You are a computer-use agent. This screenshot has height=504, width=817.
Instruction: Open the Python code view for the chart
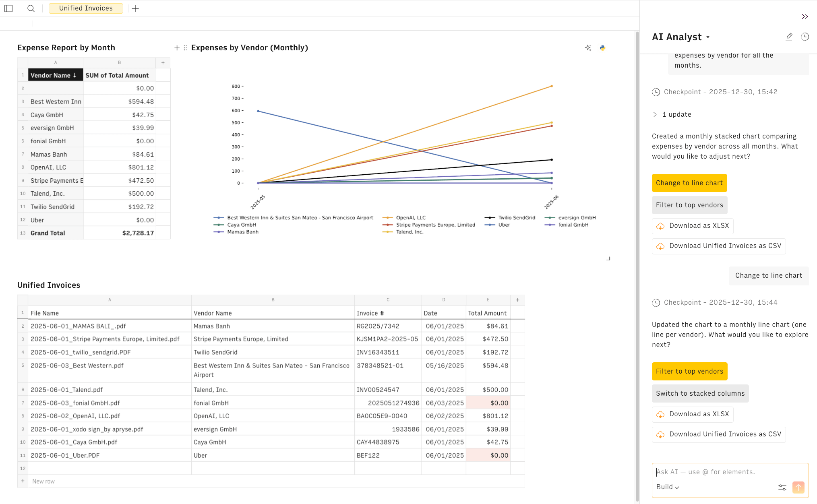pyautogui.click(x=602, y=48)
